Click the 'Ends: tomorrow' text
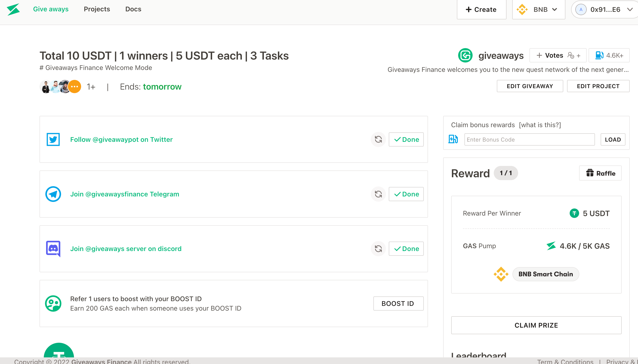 click(151, 87)
